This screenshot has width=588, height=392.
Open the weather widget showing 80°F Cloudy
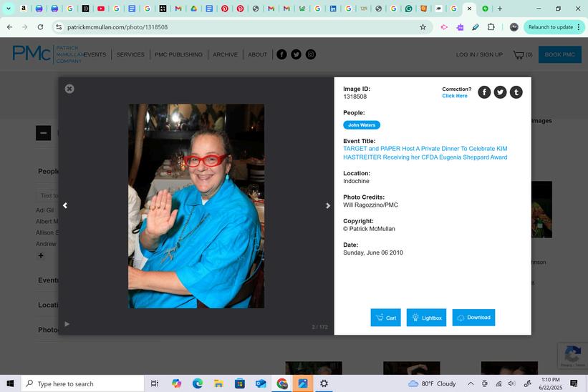click(x=432, y=383)
